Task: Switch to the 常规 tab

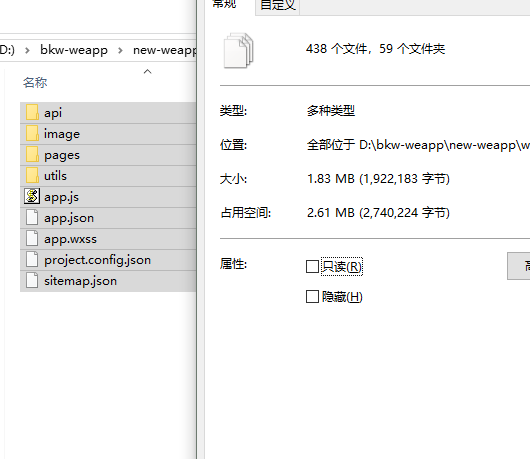Action: [224, 5]
